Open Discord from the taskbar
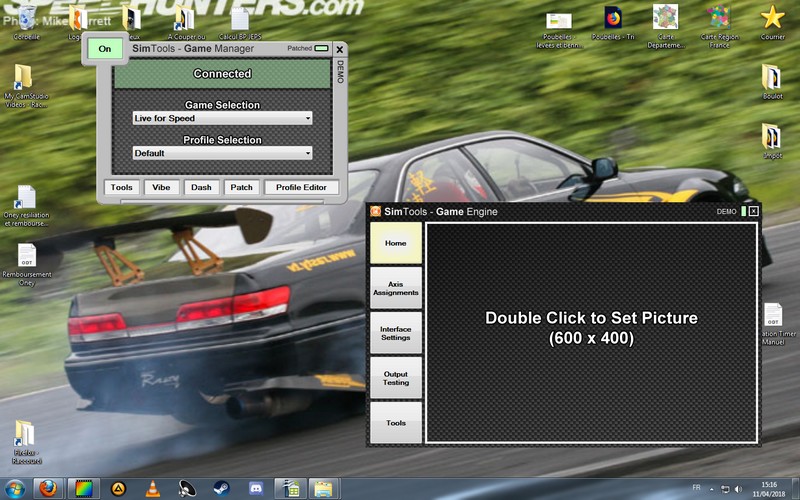Screen dimensions: 800x500 click(x=256, y=489)
